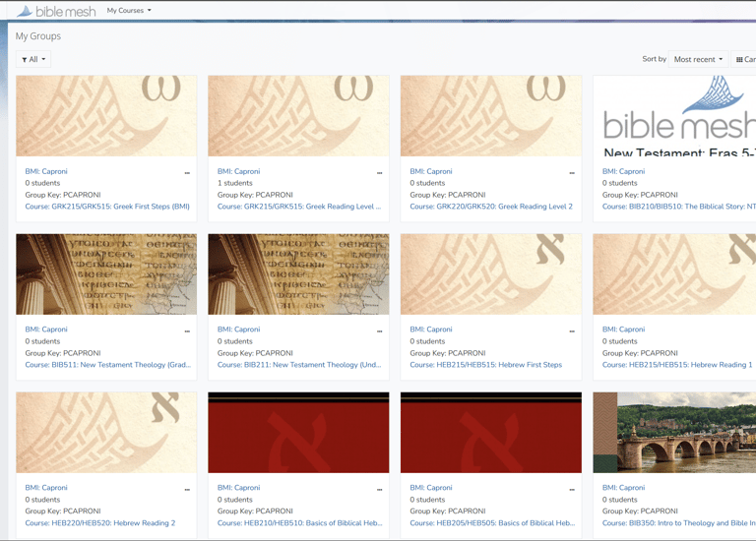Open options menu for BIB211 New Testament Theology card
This screenshot has height=541, width=756.
pos(379,331)
